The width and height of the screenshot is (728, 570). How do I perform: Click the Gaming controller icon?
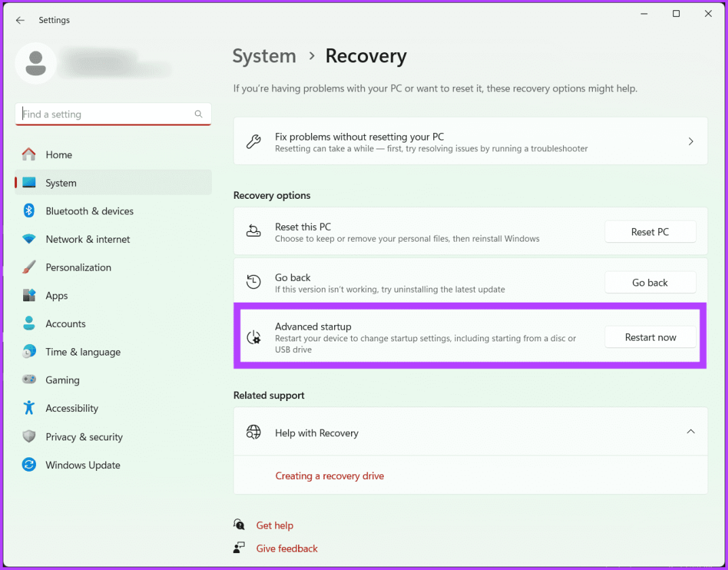tap(29, 380)
